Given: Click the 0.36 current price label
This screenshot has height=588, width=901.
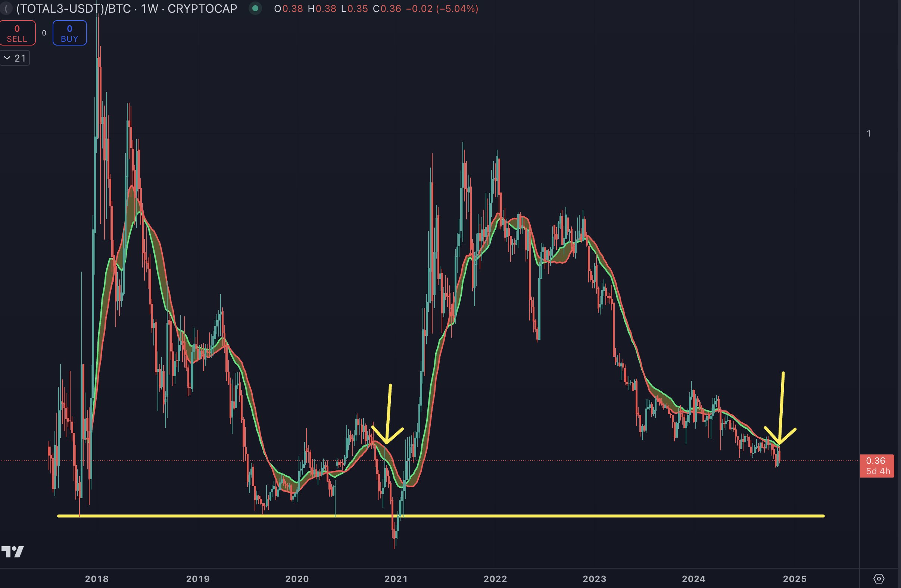Looking at the screenshot, I should [x=876, y=461].
